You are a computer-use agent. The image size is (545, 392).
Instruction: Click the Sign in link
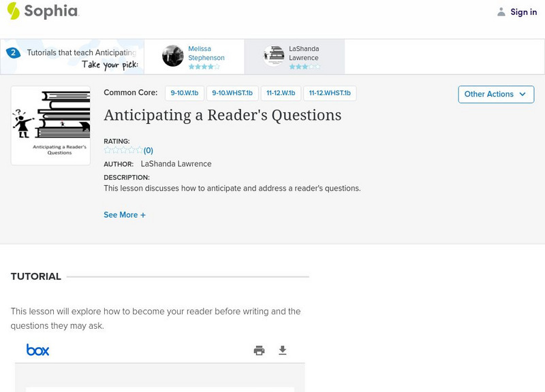coord(523,12)
